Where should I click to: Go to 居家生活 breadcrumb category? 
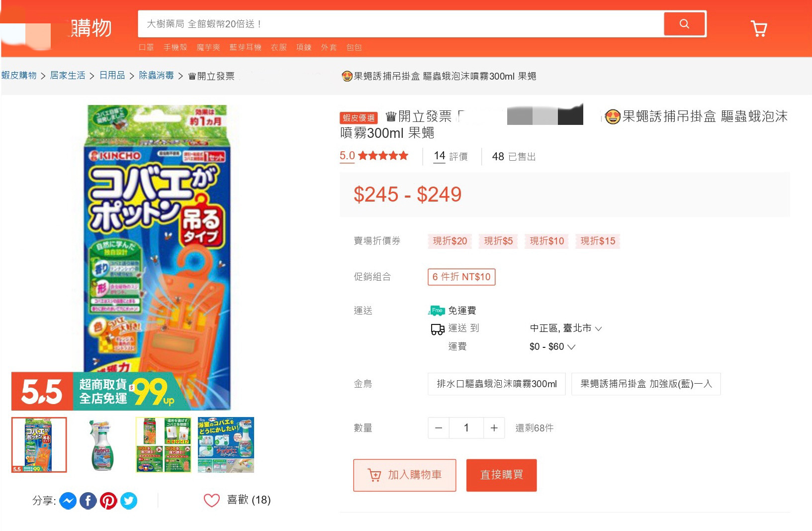point(68,76)
